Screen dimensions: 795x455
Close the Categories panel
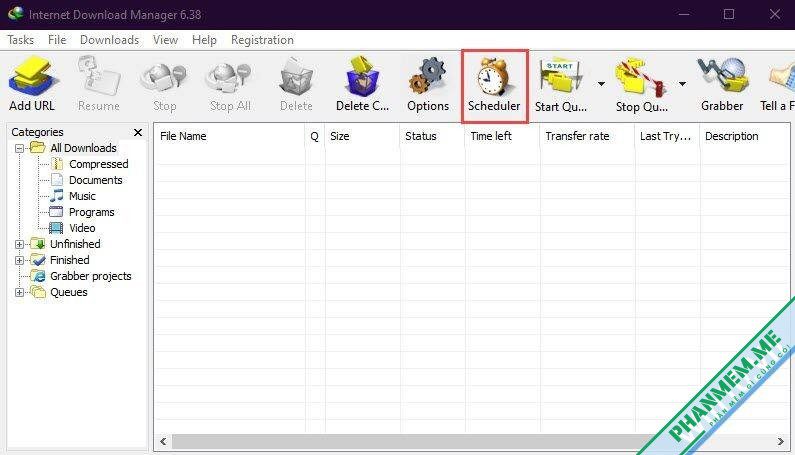pos(137,132)
